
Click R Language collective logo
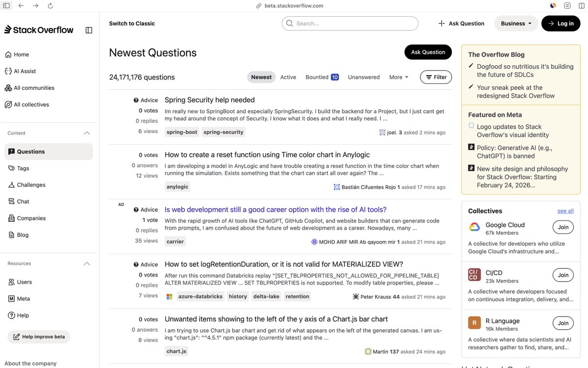(474, 323)
